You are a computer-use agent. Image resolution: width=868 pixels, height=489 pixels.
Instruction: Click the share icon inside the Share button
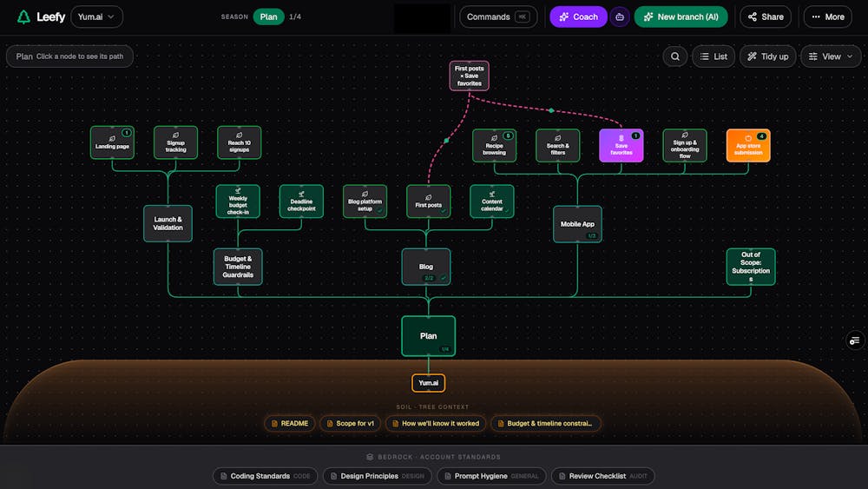(x=753, y=17)
